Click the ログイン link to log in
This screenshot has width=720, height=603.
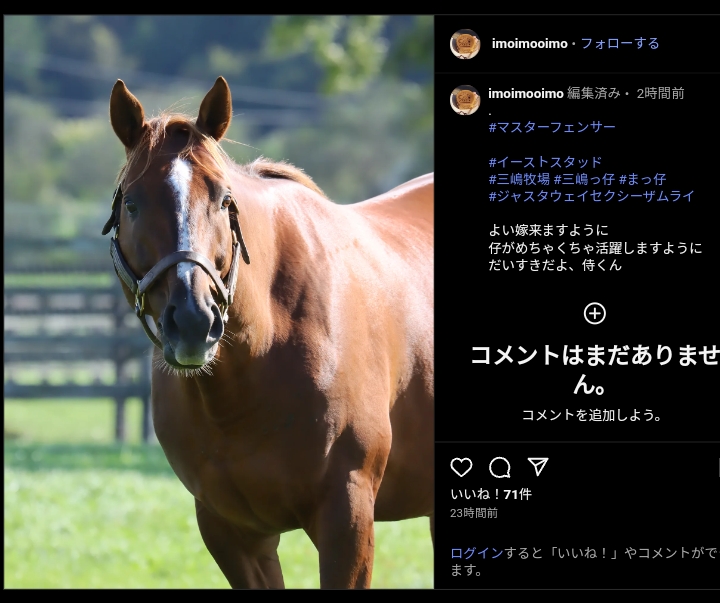477,553
